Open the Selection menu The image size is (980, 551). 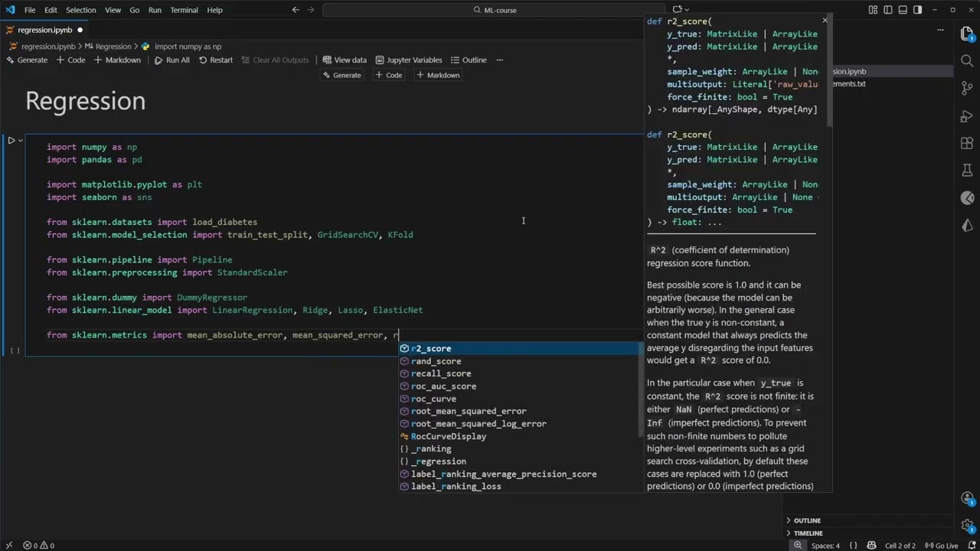[x=80, y=10]
